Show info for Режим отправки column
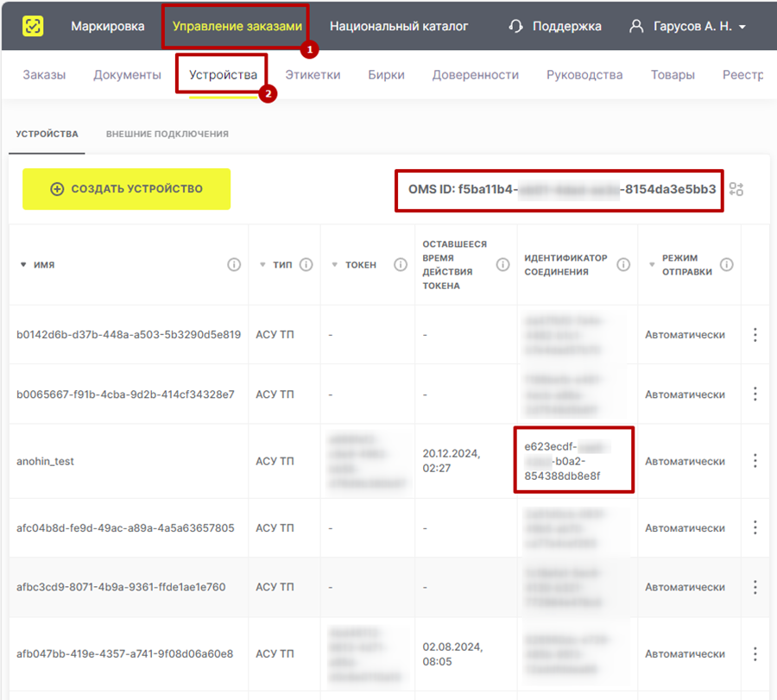This screenshot has width=777, height=700. [x=726, y=264]
